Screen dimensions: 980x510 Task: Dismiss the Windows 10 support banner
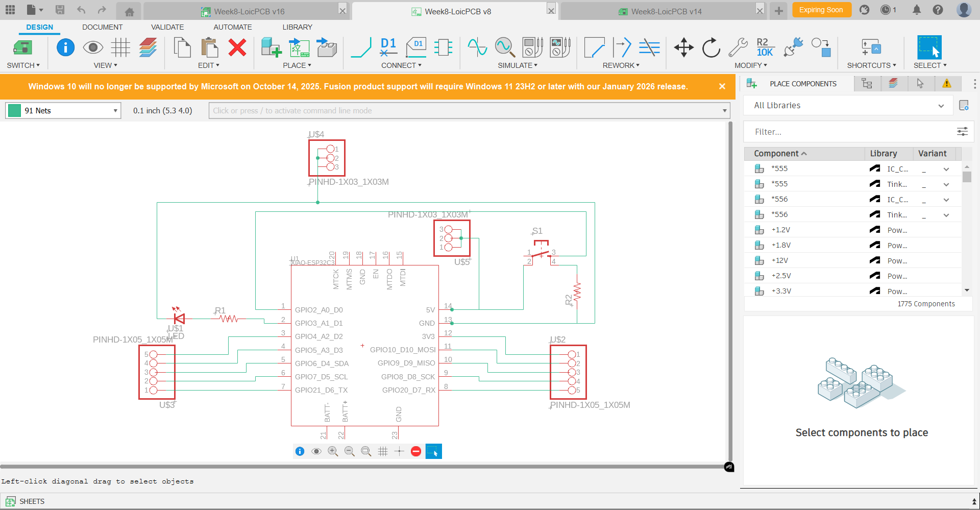tap(722, 86)
